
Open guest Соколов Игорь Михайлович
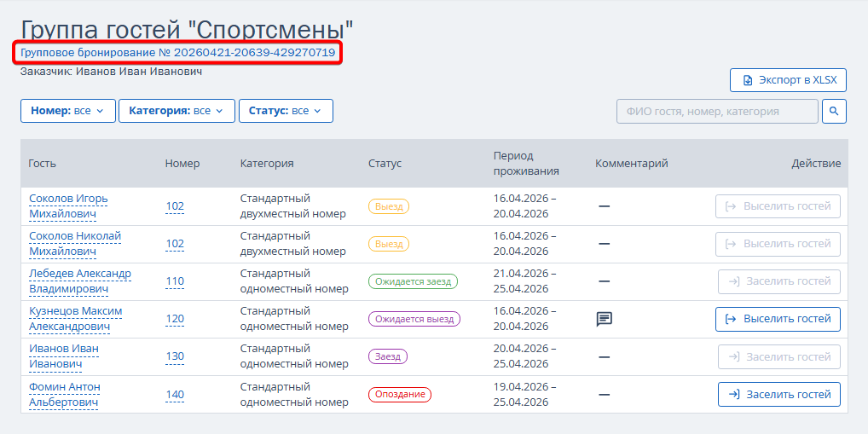click(69, 206)
